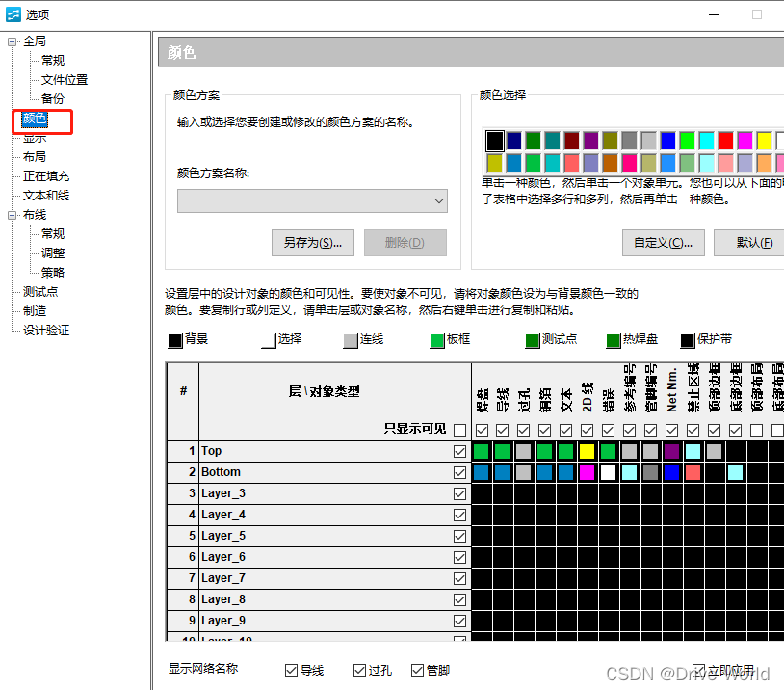Choose the olive palette swatch
Screen dimensions: 784x690
coord(610,141)
